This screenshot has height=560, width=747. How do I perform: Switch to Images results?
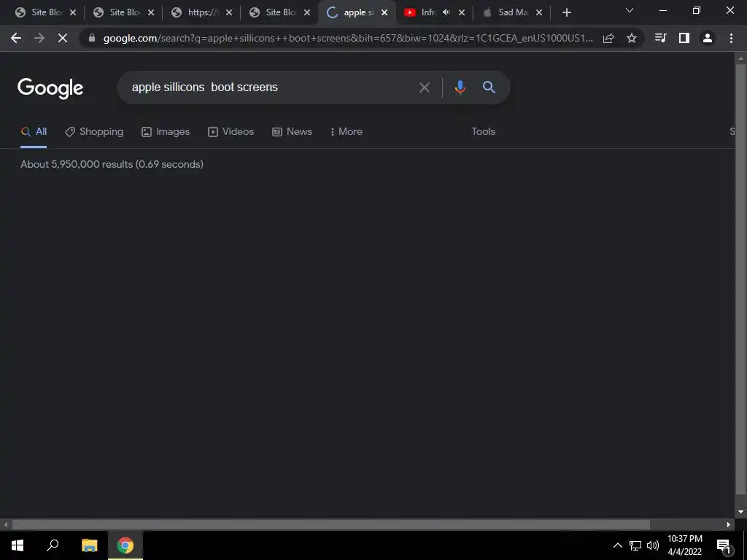166,131
